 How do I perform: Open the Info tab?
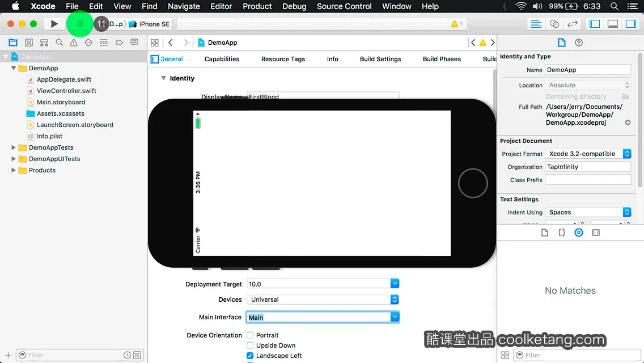(333, 59)
